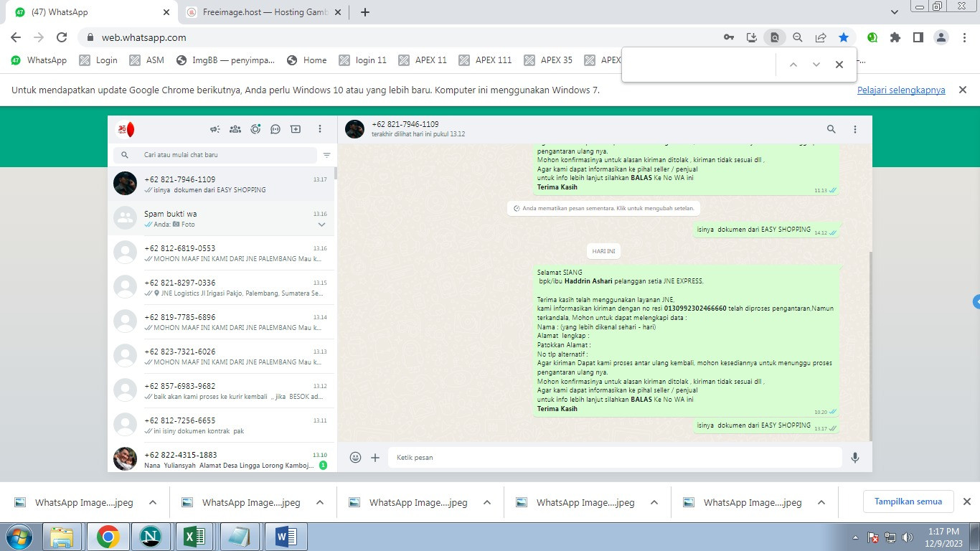Open 'ImgBB — penyimpa...' bookmark

225,60
